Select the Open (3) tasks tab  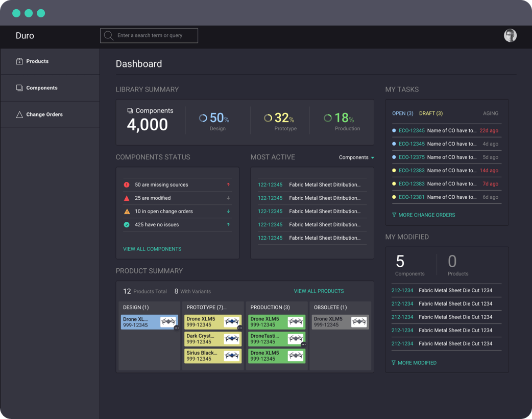pyautogui.click(x=402, y=113)
